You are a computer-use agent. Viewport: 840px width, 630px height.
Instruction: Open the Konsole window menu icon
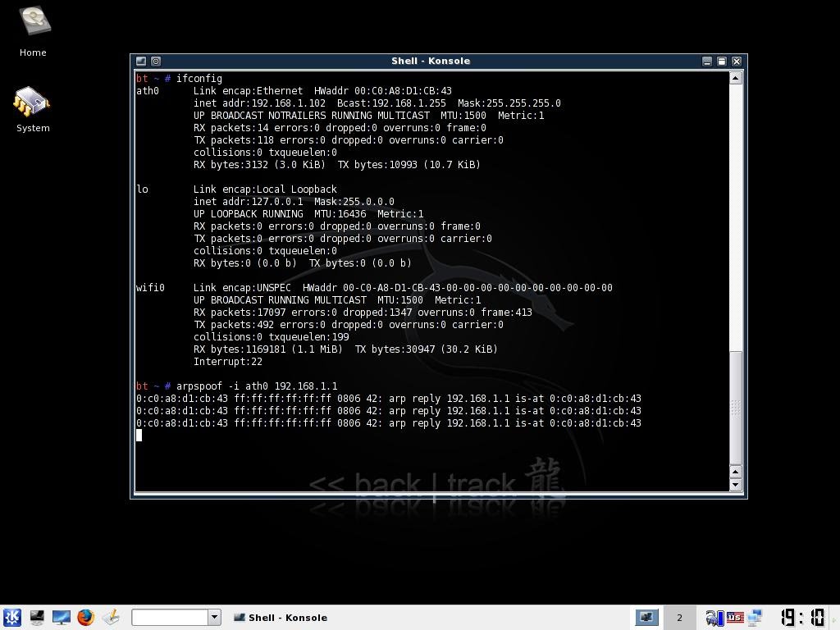[x=141, y=61]
